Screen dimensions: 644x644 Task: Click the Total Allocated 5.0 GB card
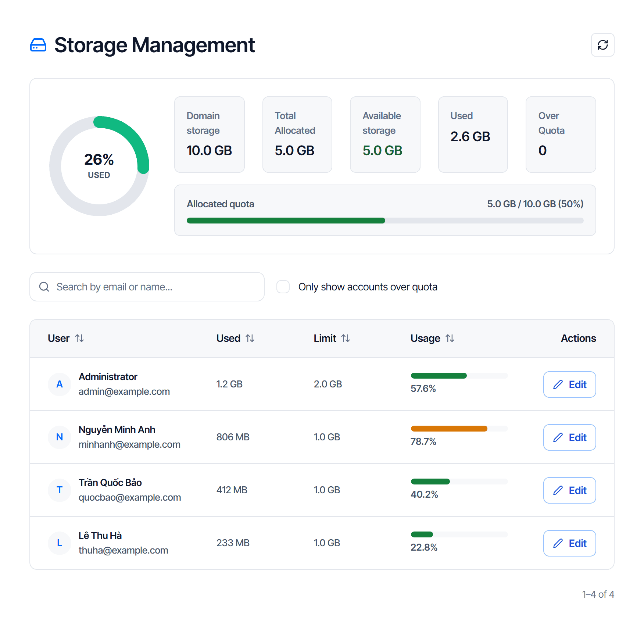(x=297, y=135)
